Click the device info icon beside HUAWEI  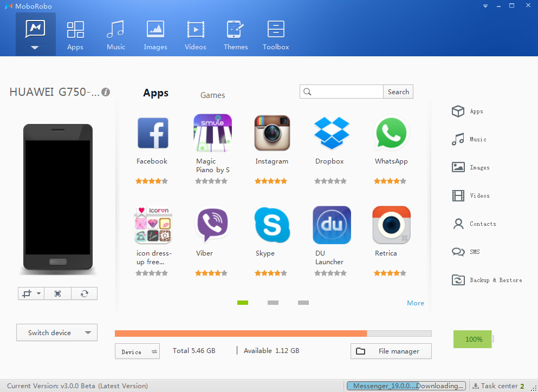(106, 92)
